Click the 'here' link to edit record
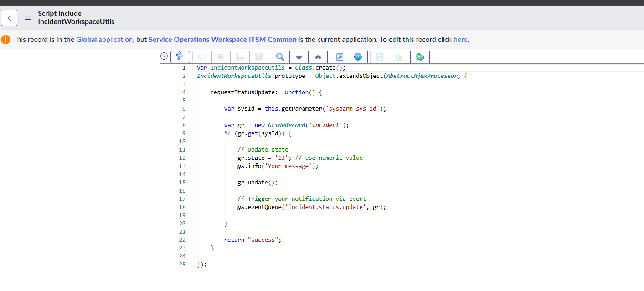Image resolution: width=644 pixels, height=291 pixels. coord(460,39)
